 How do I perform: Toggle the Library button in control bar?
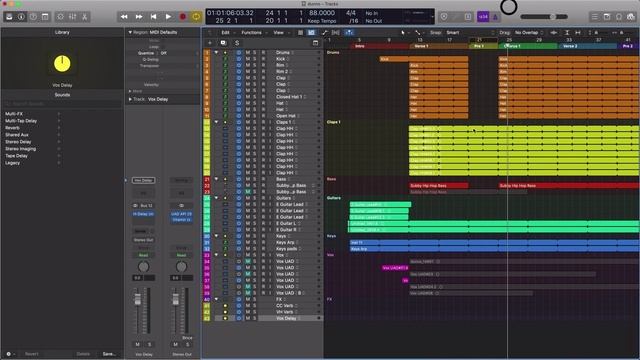pyautogui.click(x=9, y=17)
